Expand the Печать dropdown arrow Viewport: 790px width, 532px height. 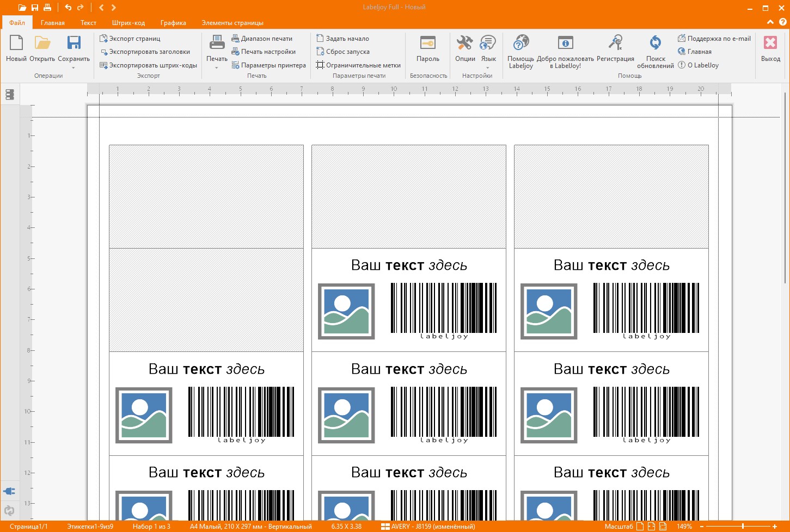217,68
